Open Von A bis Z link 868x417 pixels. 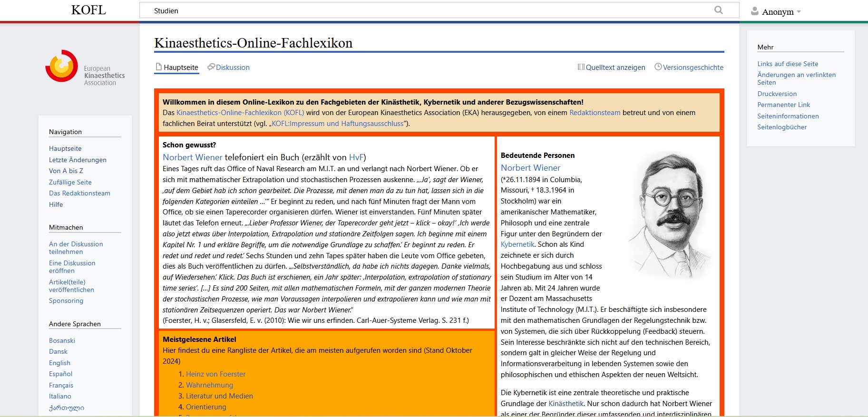(66, 171)
